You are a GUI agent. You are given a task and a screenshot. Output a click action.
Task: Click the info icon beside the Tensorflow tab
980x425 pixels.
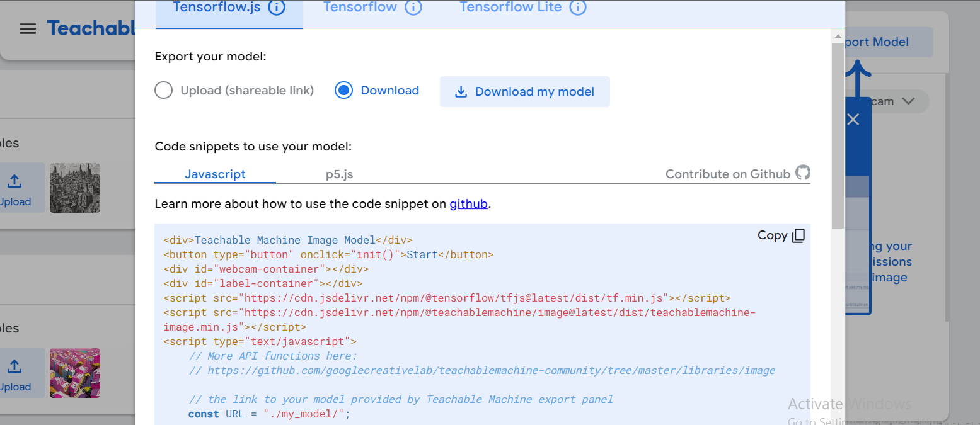[x=413, y=8]
